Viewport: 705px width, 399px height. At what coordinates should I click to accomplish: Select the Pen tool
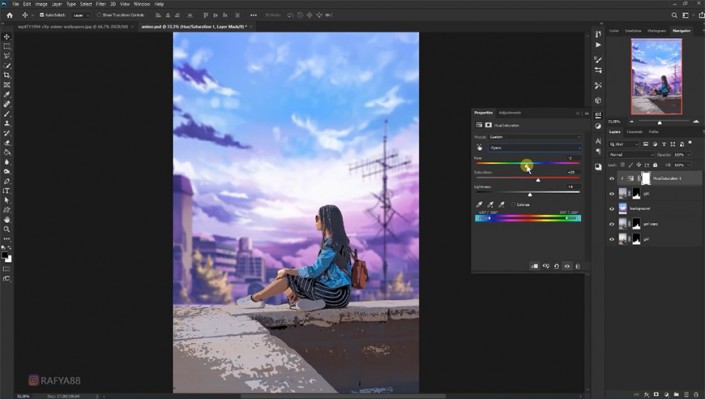click(x=7, y=181)
